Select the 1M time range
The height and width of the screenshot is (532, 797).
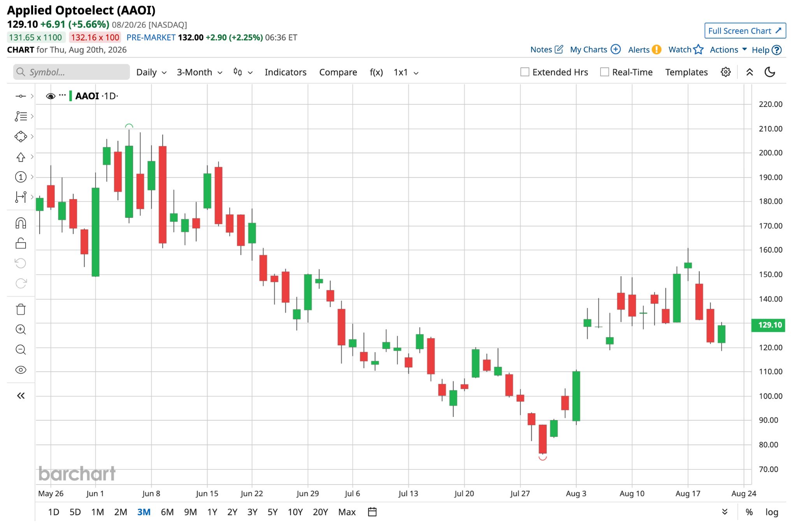pyautogui.click(x=97, y=512)
